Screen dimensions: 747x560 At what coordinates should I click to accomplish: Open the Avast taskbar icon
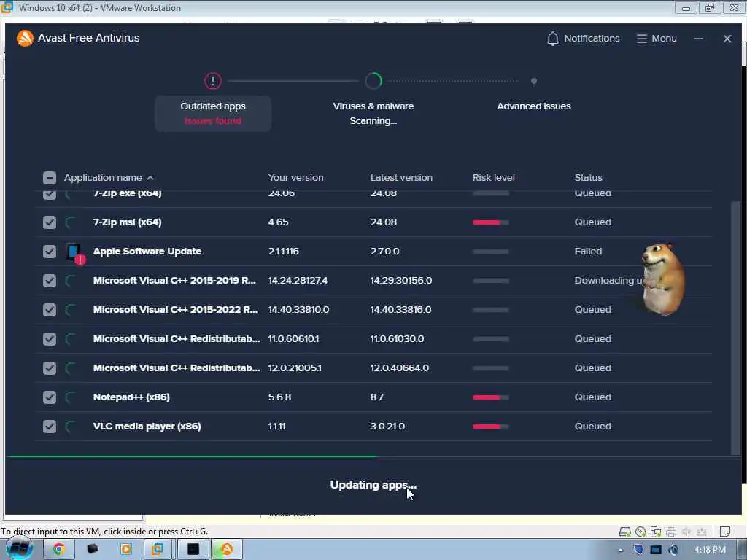tap(227, 549)
